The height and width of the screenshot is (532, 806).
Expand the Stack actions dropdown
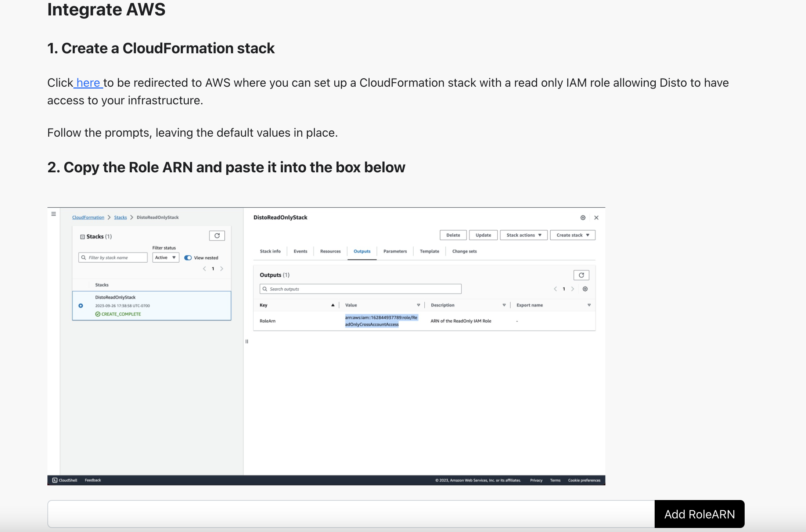523,235
